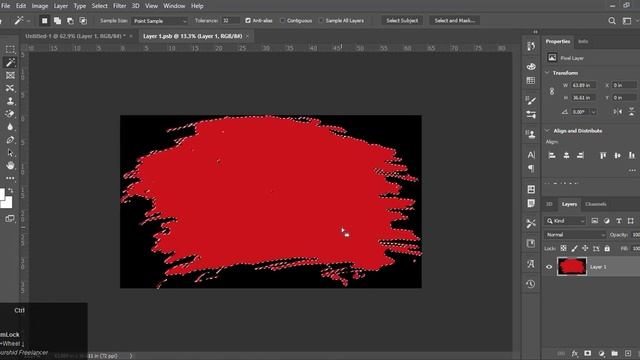
Task: Switch to the Channels tab
Action: (596, 204)
